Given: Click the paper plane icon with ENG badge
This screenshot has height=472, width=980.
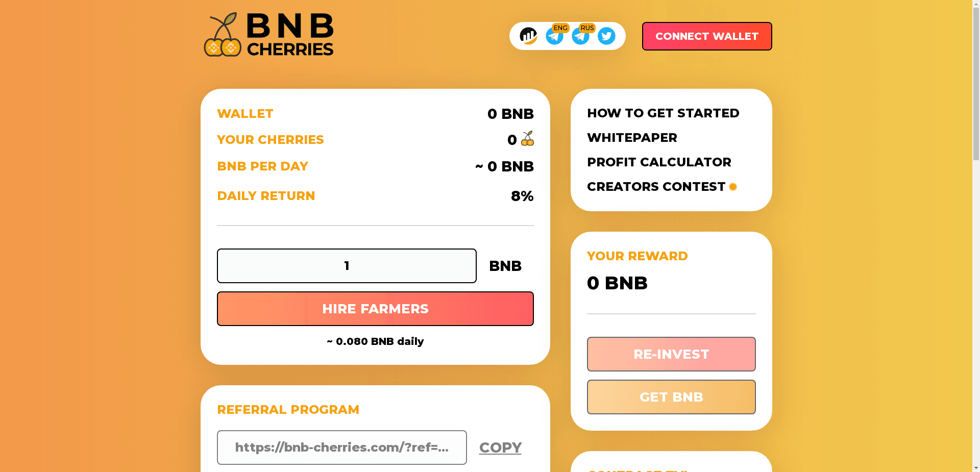Looking at the screenshot, I should click(555, 36).
